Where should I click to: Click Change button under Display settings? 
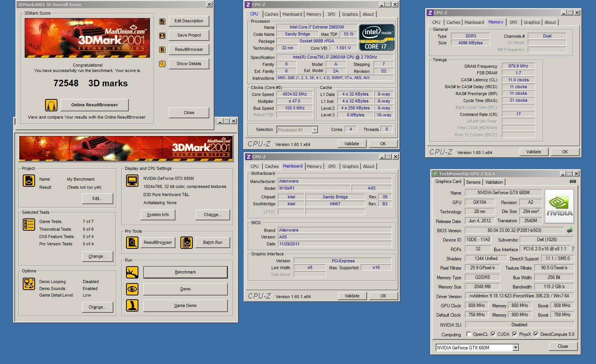pyautogui.click(x=212, y=215)
